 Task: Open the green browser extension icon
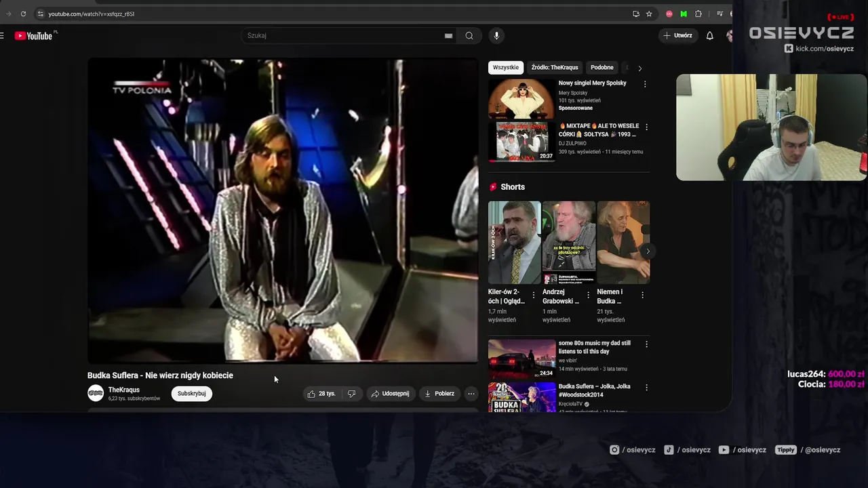pyautogui.click(x=684, y=14)
